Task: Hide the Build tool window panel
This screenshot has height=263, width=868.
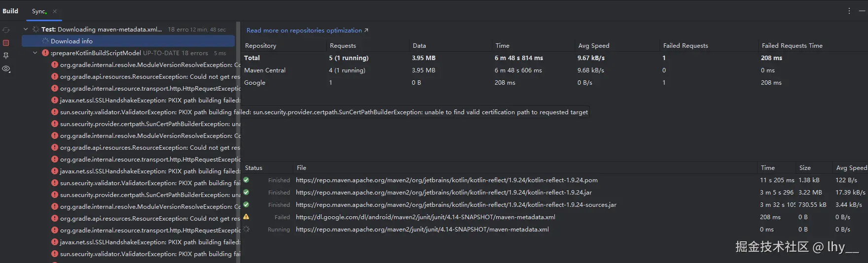Action: click(862, 11)
